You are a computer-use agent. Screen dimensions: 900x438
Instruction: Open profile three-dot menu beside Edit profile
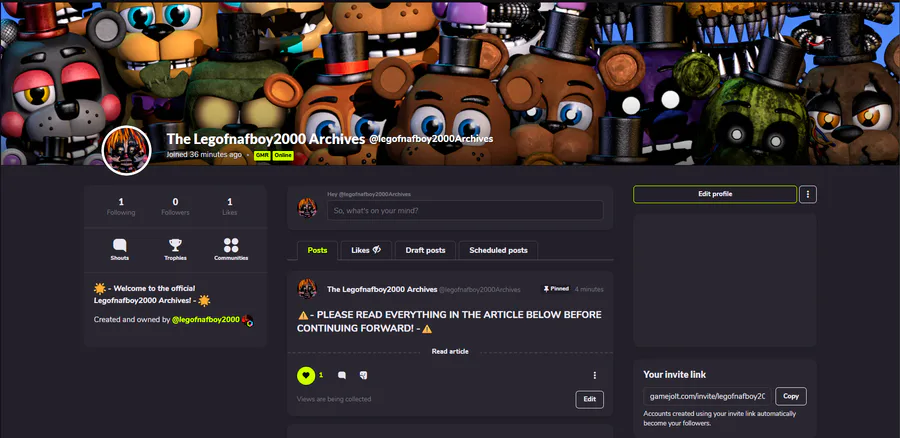[x=808, y=194]
